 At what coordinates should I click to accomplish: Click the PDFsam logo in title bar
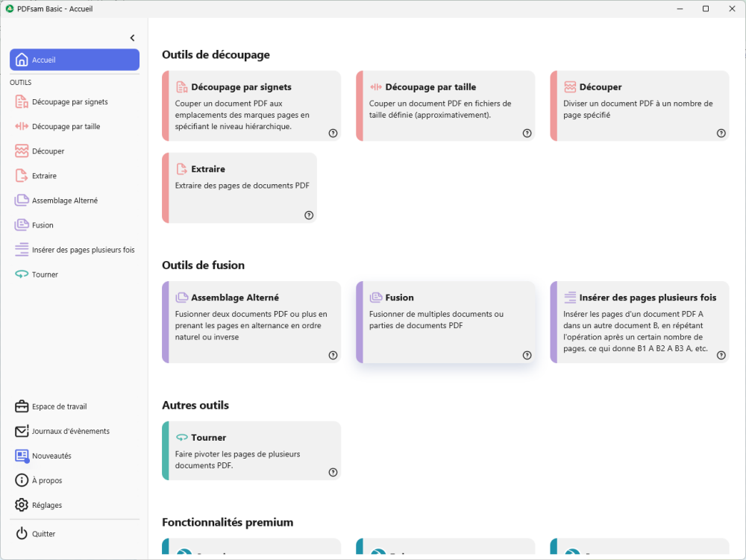(10, 8)
